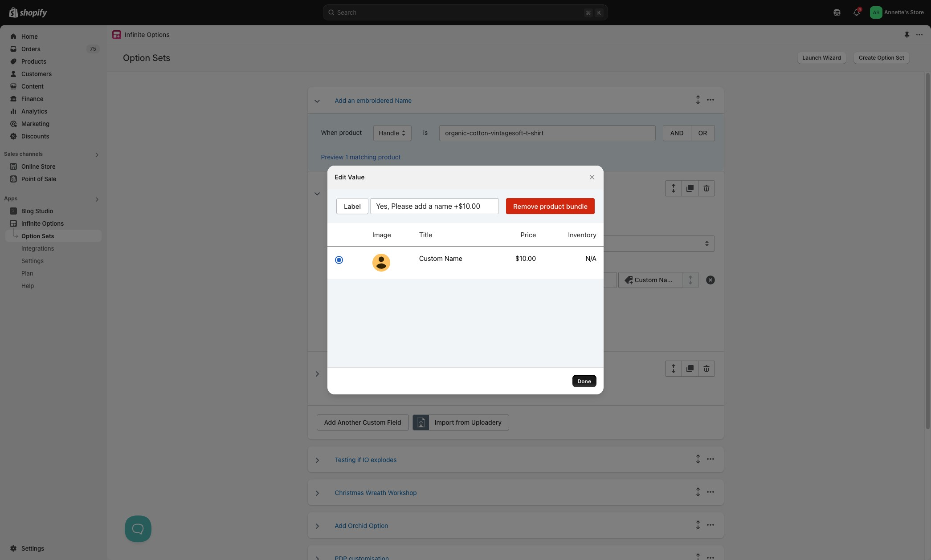
Task: Click the chat support bubble icon
Action: [138, 529]
